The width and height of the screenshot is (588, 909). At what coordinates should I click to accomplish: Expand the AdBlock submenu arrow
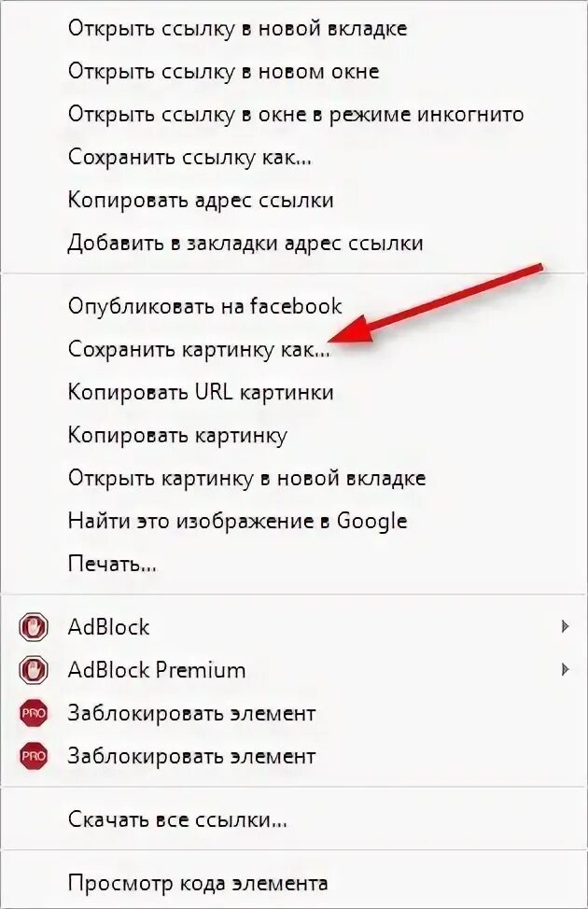pyautogui.click(x=565, y=626)
